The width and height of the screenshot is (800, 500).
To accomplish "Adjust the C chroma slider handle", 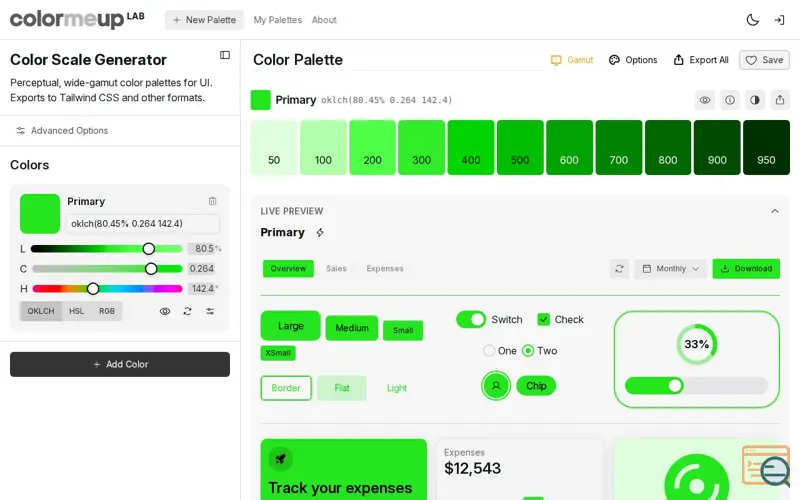I will [x=151, y=268].
